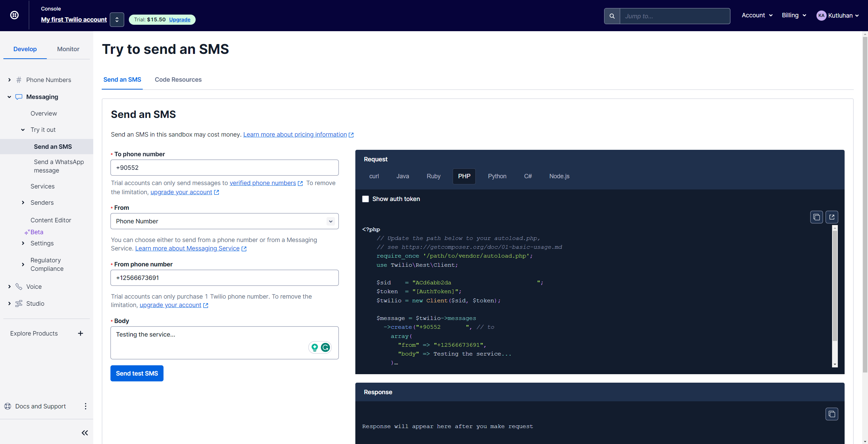Click the open in new tab icon
This screenshot has height=444, width=868.
point(832,217)
